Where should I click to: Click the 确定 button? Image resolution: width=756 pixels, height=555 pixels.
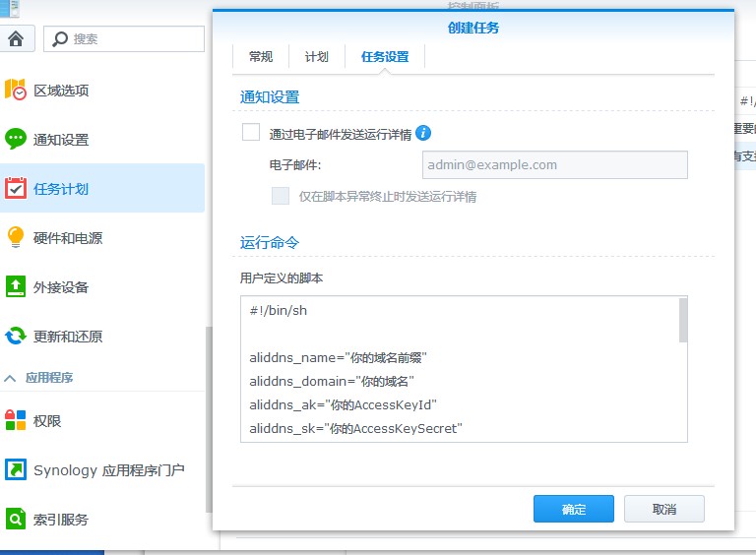click(573, 509)
